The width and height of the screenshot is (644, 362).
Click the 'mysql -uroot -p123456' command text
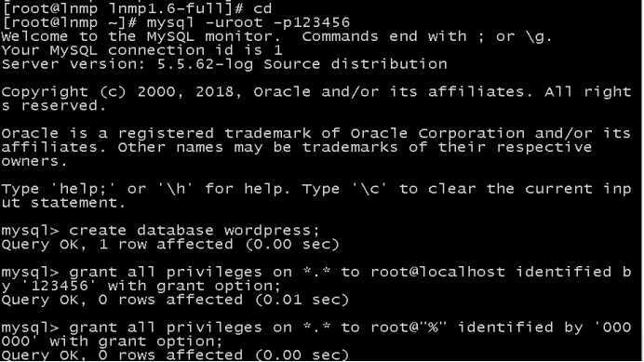click(248, 22)
